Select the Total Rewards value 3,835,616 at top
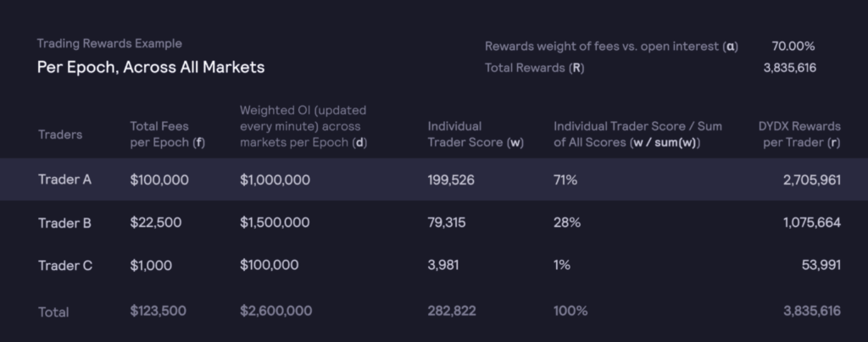This screenshot has width=868, height=342. pyautogui.click(x=789, y=68)
